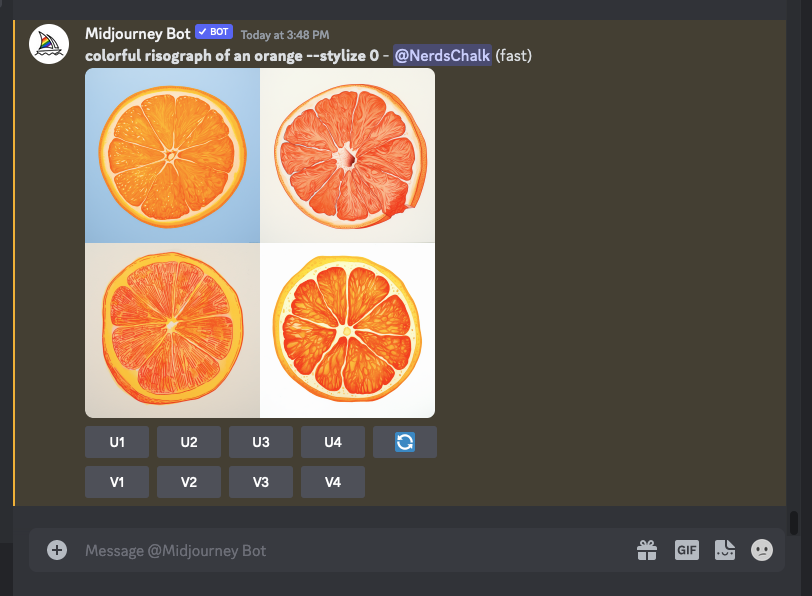This screenshot has width=812, height=596.
Task: Create variations with V1 button
Action: coord(117,482)
